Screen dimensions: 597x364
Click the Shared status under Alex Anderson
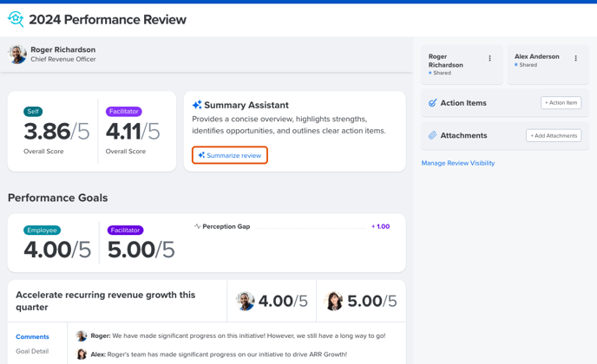pos(526,65)
